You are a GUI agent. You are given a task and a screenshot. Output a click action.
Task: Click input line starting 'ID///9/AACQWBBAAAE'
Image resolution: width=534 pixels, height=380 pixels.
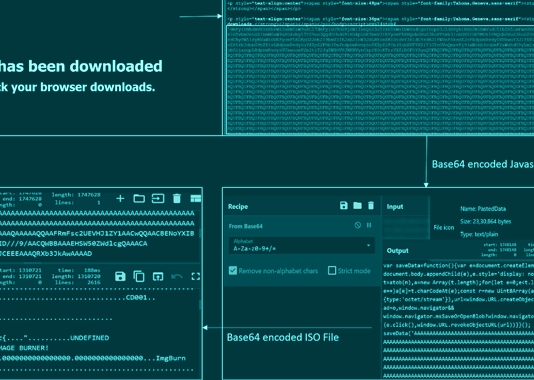pos(74,244)
